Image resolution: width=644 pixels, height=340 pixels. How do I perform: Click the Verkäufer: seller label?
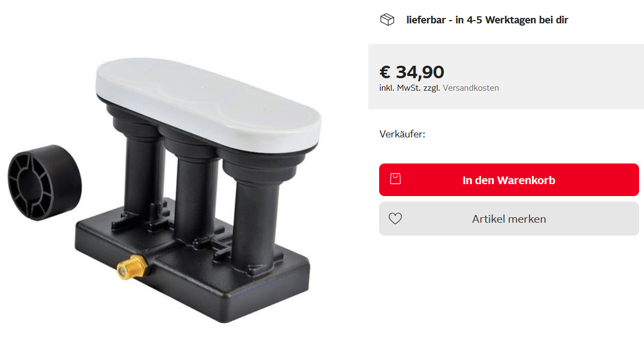coord(402,134)
